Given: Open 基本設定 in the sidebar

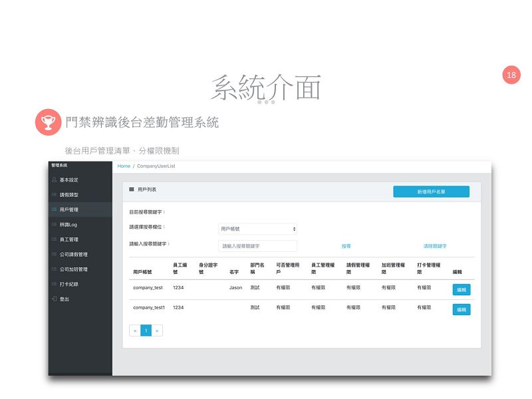Looking at the screenshot, I should tap(69, 180).
